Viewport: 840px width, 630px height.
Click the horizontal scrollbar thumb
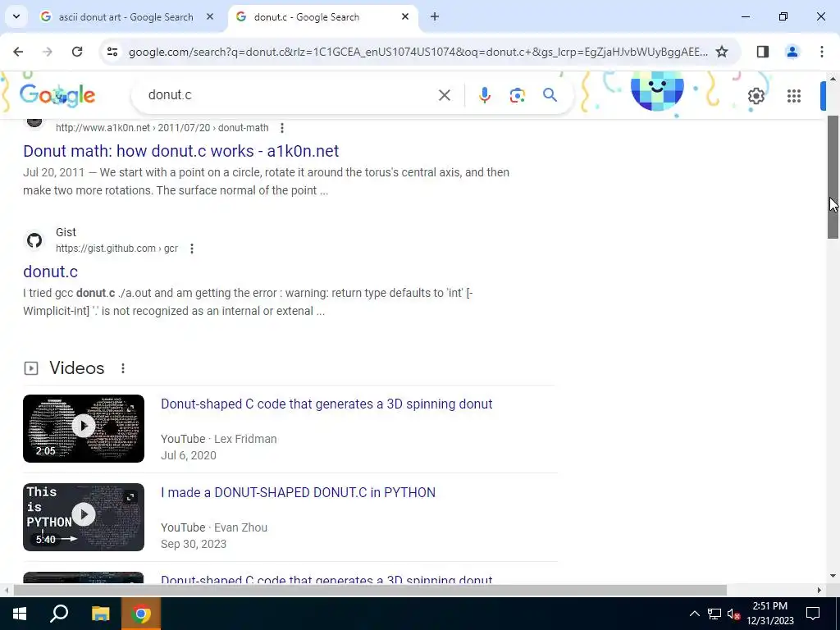[x=370, y=590]
